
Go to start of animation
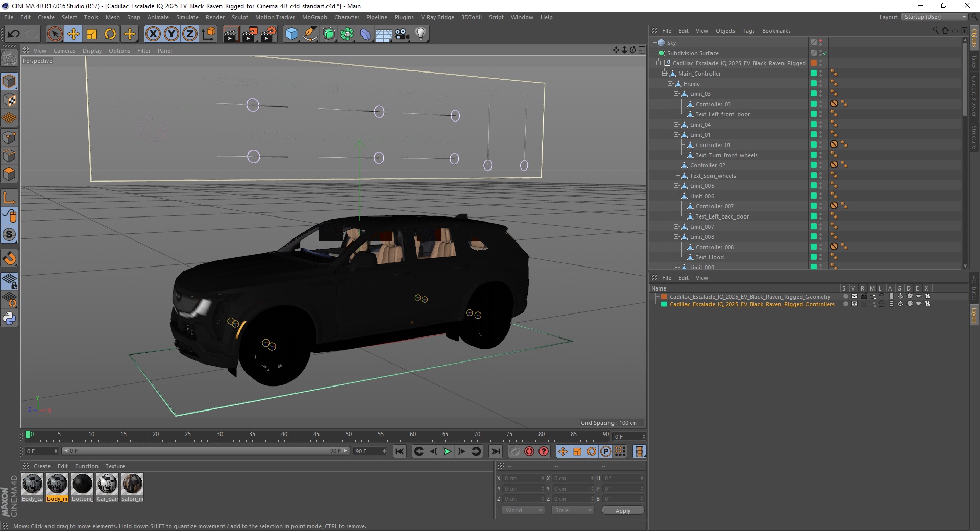pyautogui.click(x=400, y=451)
